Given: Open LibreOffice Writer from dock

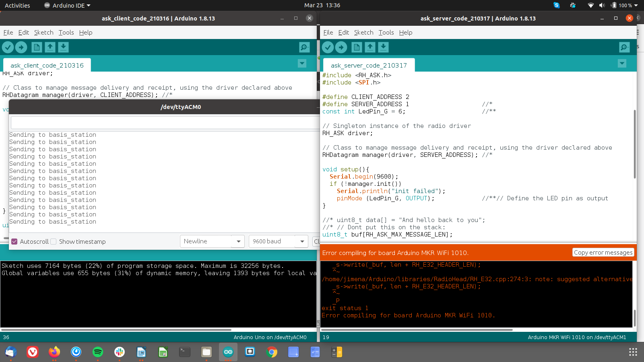Looking at the screenshot, I should (141, 352).
